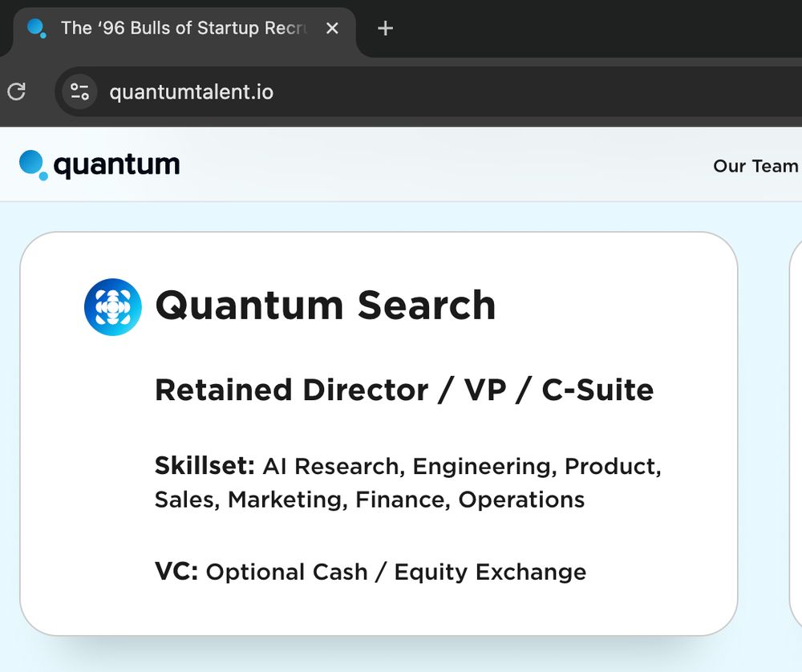Viewport: 802px width, 672px height.
Task: Click the Skillset label
Action: click(205, 466)
